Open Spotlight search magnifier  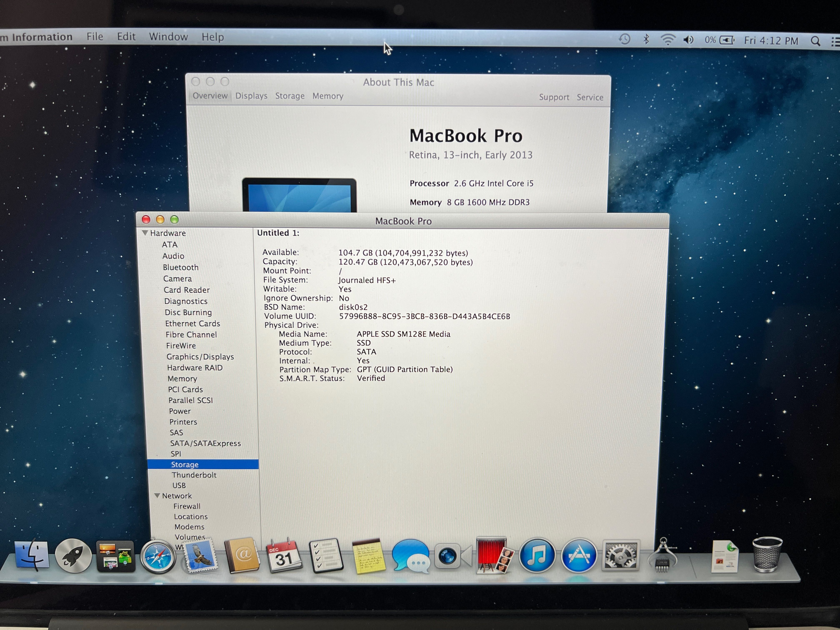click(x=815, y=41)
